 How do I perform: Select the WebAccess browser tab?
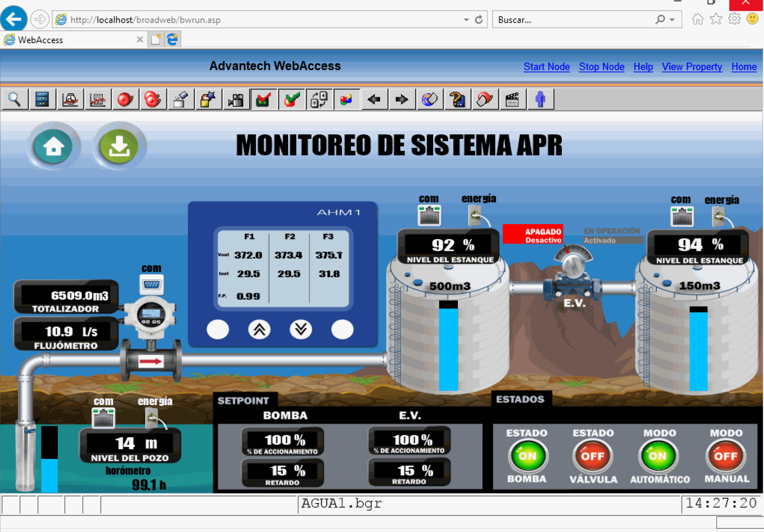69,40
